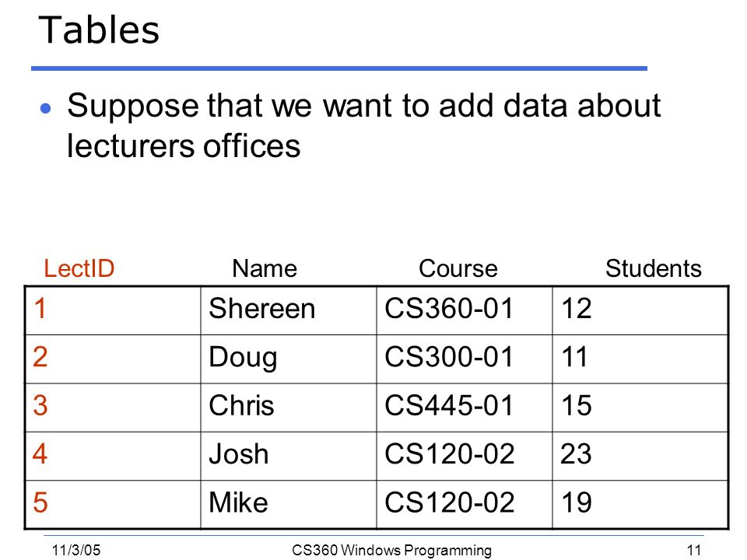The height and width of the screenshot is (560, 747).
Task: Select the CS360-01 course cell
Action: tap(465, 311)
